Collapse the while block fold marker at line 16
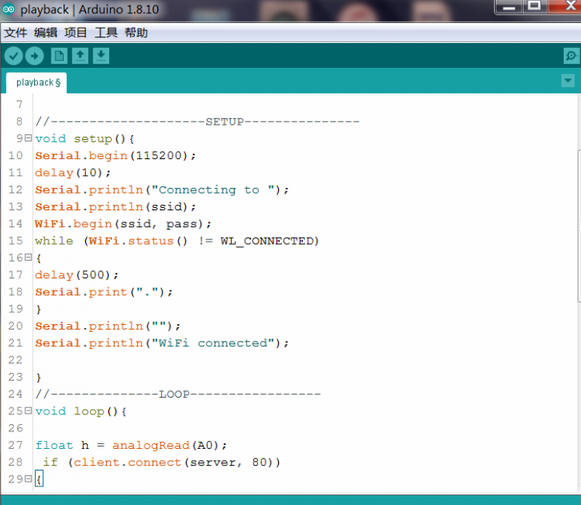 28,257
